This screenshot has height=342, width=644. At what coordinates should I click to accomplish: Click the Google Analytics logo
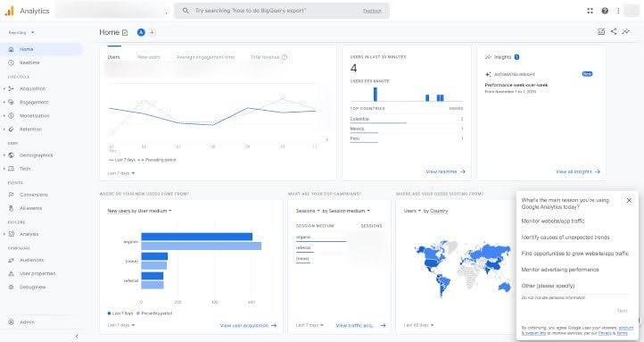(9, 11)
